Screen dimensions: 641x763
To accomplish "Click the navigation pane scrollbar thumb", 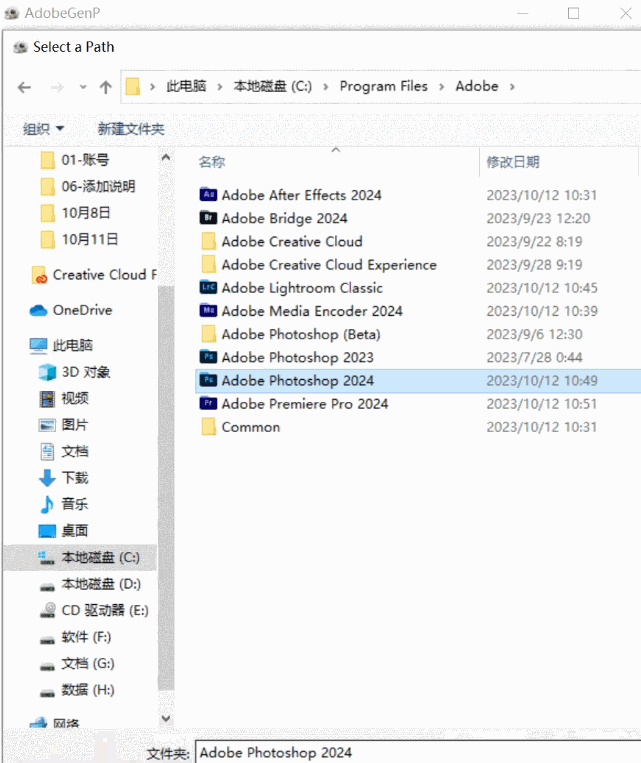I will (x=166, y=487).
